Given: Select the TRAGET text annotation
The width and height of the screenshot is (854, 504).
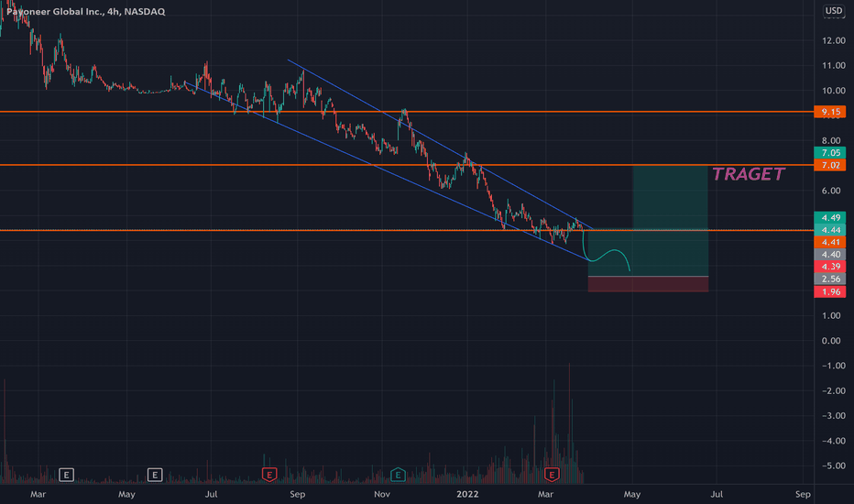Looking at the screenshot, I should pyautogui.click(x=749, y=174).
